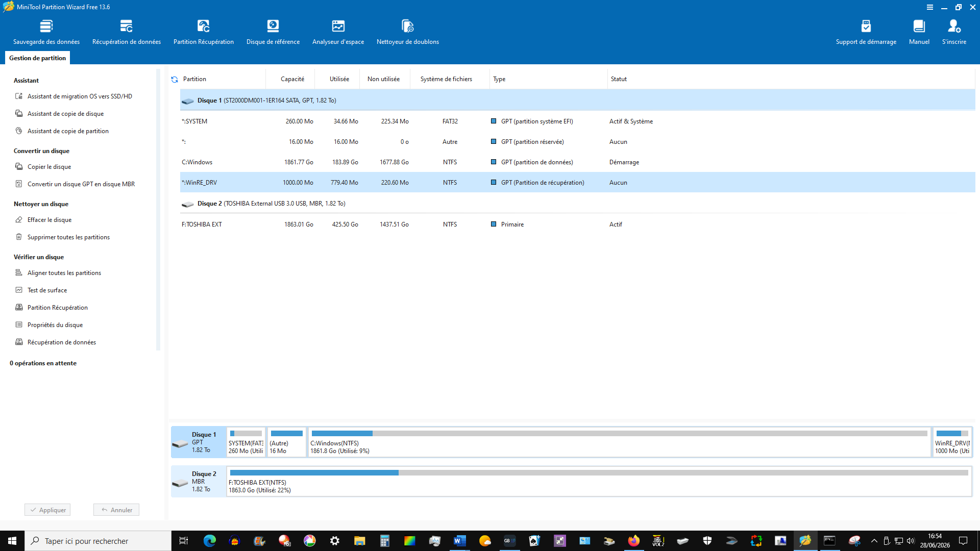This screenshot has height=551, width=980.
Task: Open the Manuel help icon
Action: pos(919,32)
